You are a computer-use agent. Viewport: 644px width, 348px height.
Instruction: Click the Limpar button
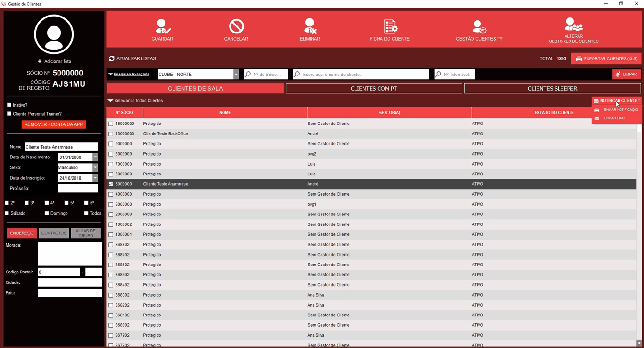pos(626,74)
